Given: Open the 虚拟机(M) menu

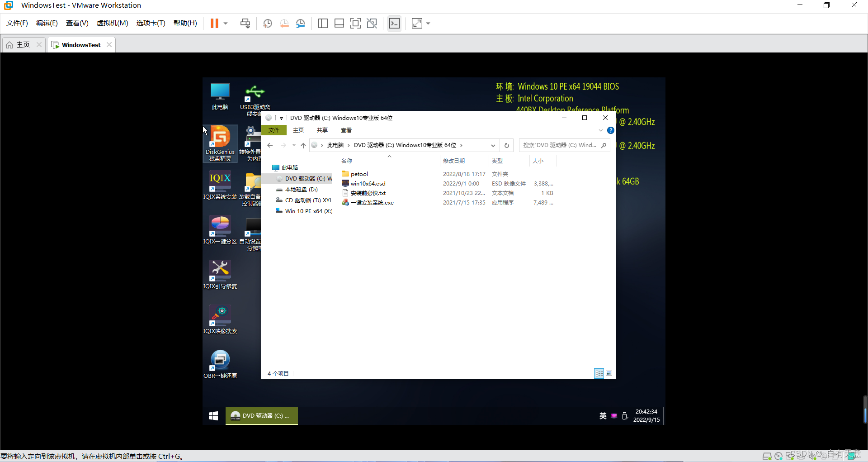Looking at the screenshot, I should click(113, 23).
